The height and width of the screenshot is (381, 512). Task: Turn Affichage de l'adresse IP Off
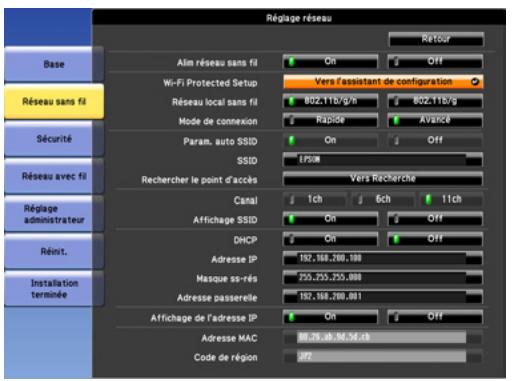click(435, 317)
